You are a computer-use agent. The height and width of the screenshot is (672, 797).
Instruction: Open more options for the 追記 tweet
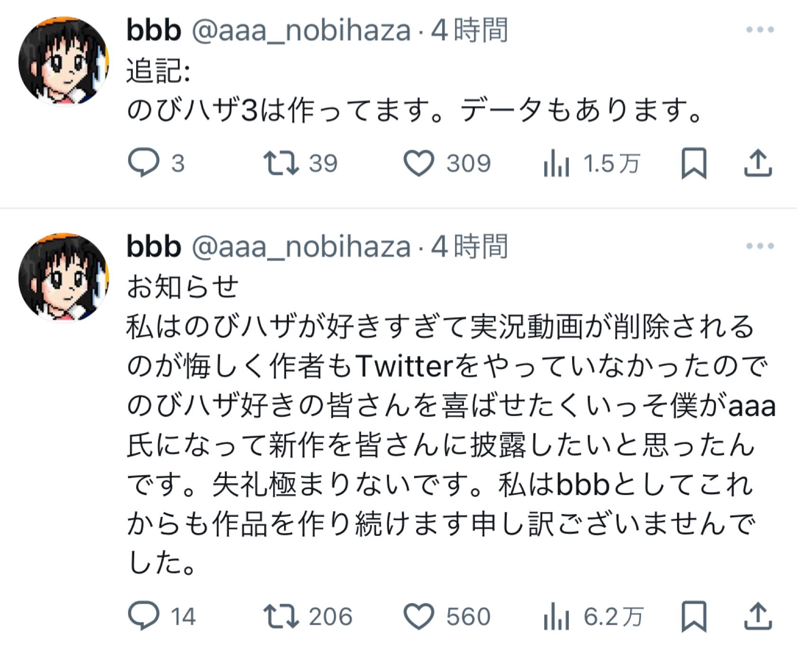click(x=760, y=30)
